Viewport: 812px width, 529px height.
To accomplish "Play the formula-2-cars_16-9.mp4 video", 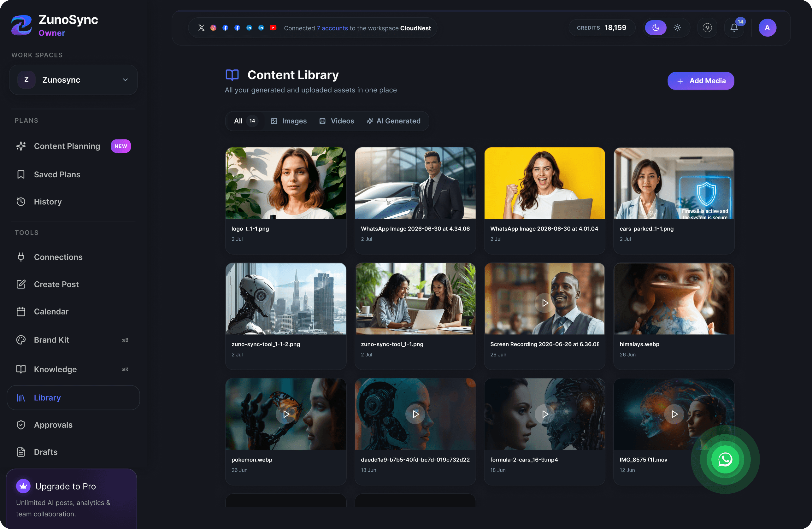I will pos(544,414).
